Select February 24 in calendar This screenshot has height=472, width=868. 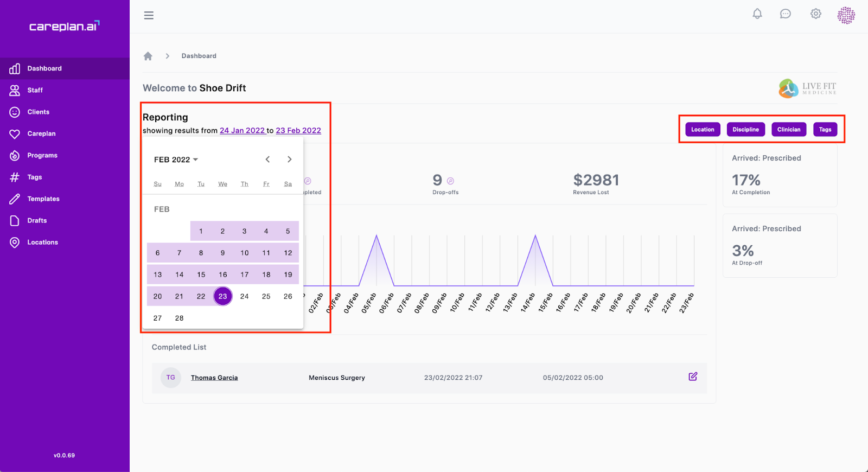(244, 296)
